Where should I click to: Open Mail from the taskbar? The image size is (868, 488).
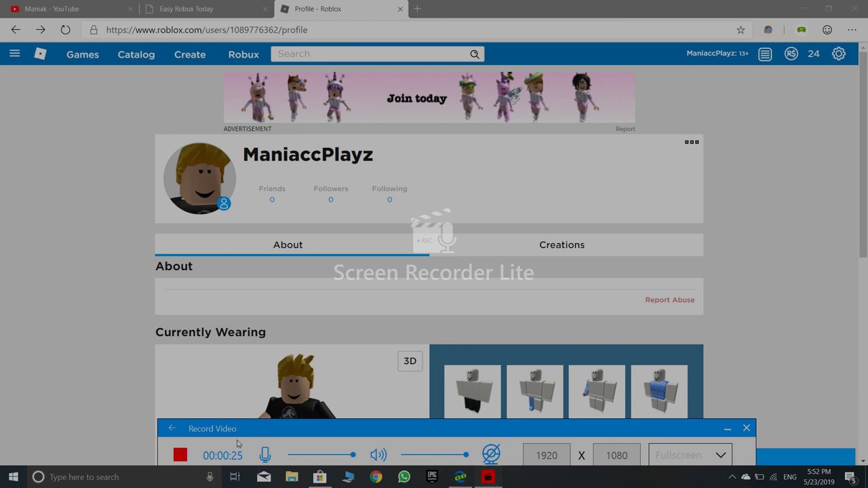point(264,476)
